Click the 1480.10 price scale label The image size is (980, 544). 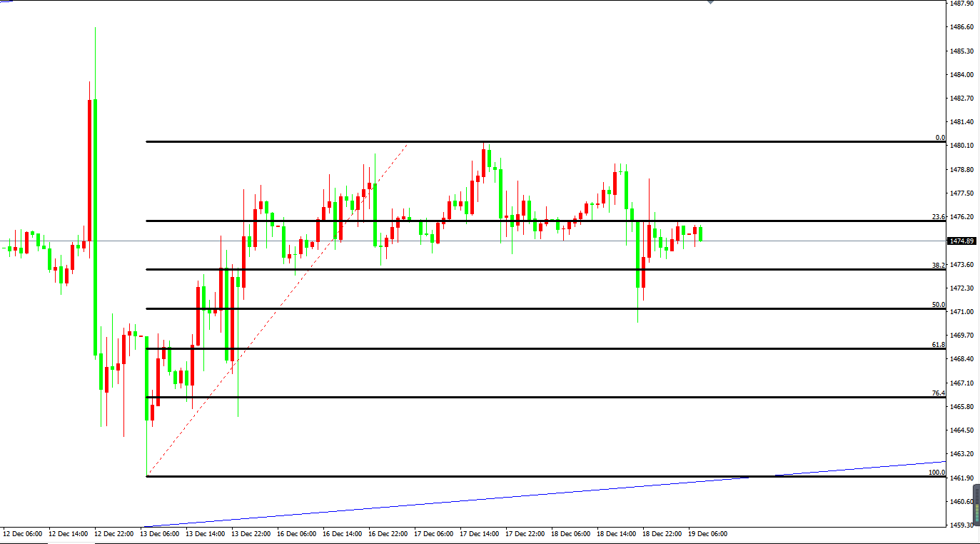961,146
